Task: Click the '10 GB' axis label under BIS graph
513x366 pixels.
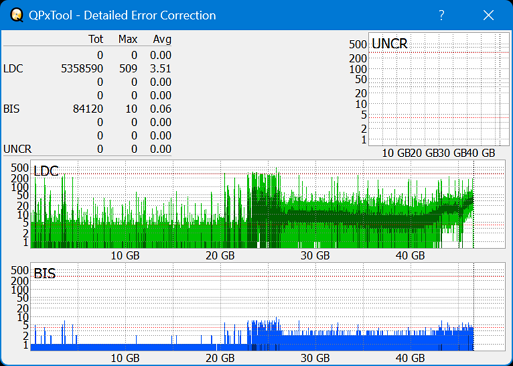Action: tap(125, 358)
